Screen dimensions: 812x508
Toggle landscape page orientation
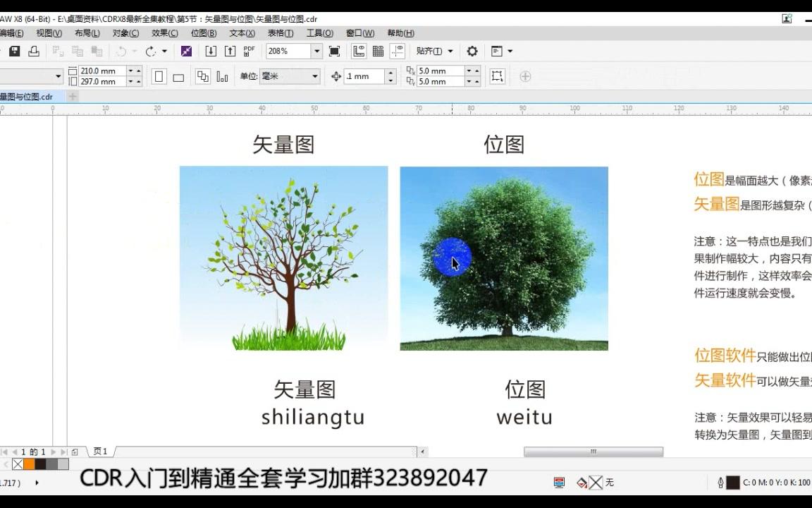pos(179,76)
